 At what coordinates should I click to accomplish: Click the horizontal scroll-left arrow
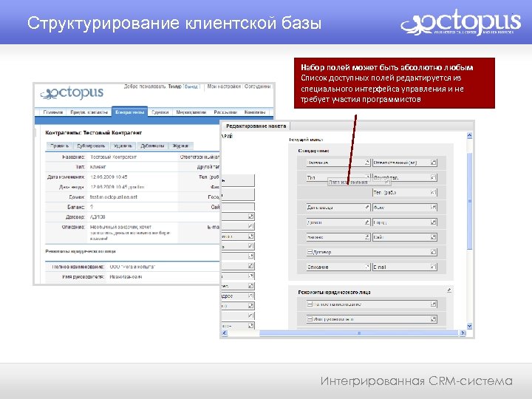click(x=225, y=333)
